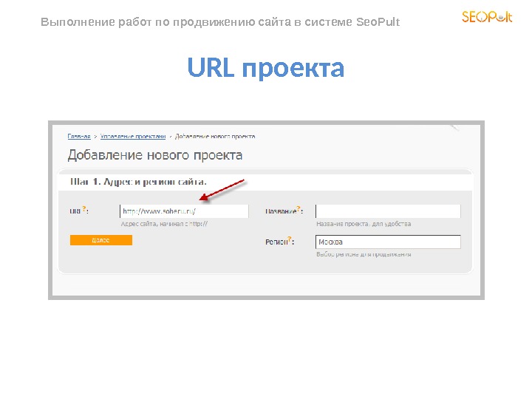This screenshot has height=399, width=532.
Task: Click the Название input field
Action: click(x=388, y=211)
